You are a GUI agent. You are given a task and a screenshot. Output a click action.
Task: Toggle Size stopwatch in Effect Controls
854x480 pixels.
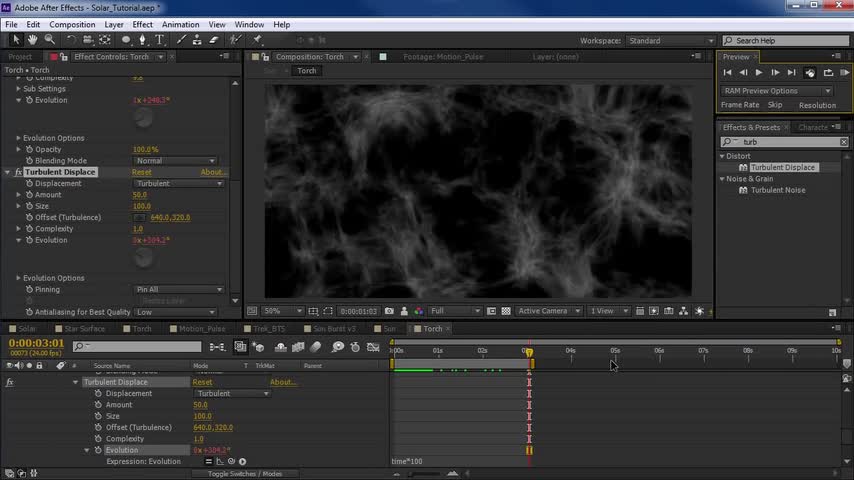[x=29, y=206]
